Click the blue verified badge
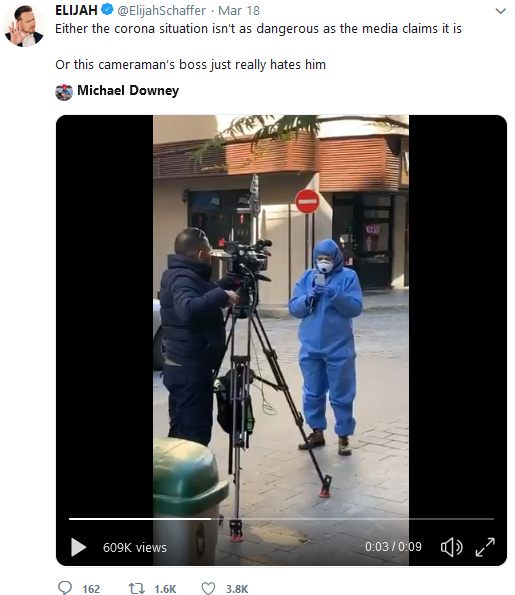This screenshot has height=595, width=515. click(x=107, y=9)
